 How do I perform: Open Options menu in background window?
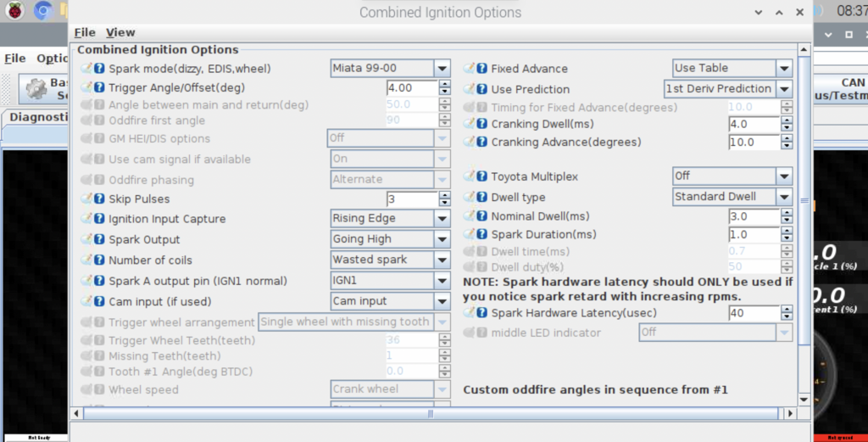(52, 59)
